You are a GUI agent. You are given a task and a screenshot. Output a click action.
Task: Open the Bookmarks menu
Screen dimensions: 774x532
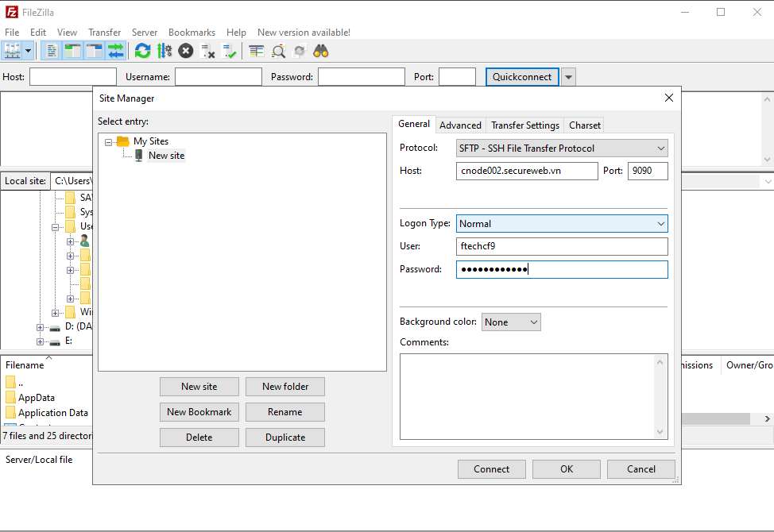click(192, 33)
